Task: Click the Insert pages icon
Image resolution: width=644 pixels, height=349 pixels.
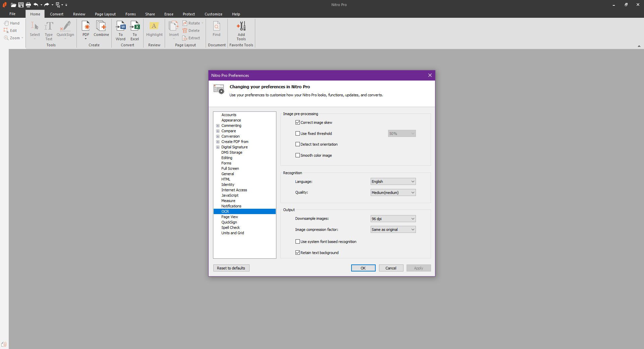Action: [174, 30]
